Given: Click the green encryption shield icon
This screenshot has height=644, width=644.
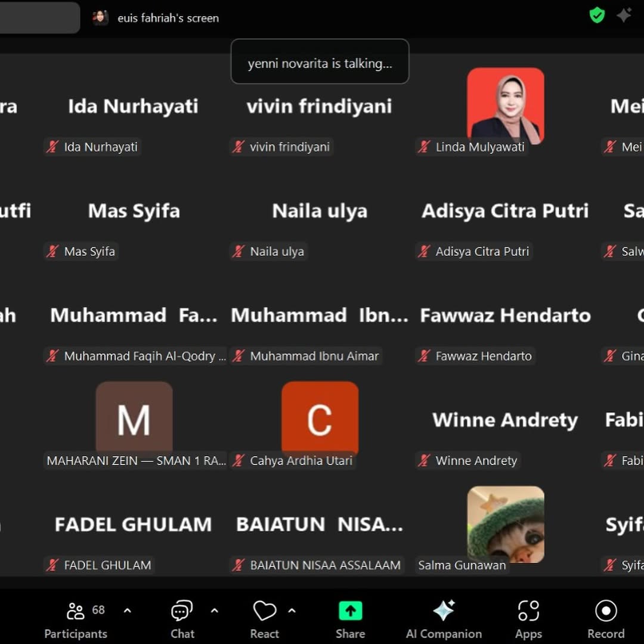Looking at the screenshot, I should point(597,16).
